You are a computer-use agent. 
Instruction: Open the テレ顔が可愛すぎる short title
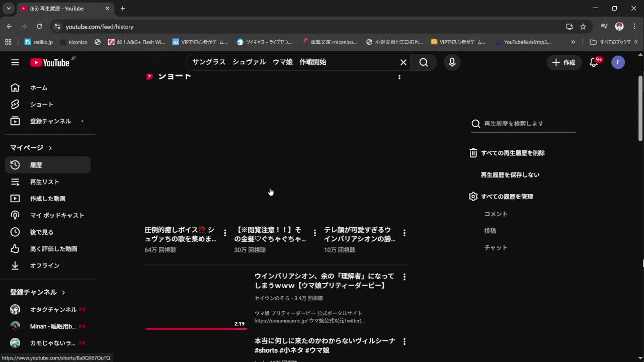coord(360,234)
